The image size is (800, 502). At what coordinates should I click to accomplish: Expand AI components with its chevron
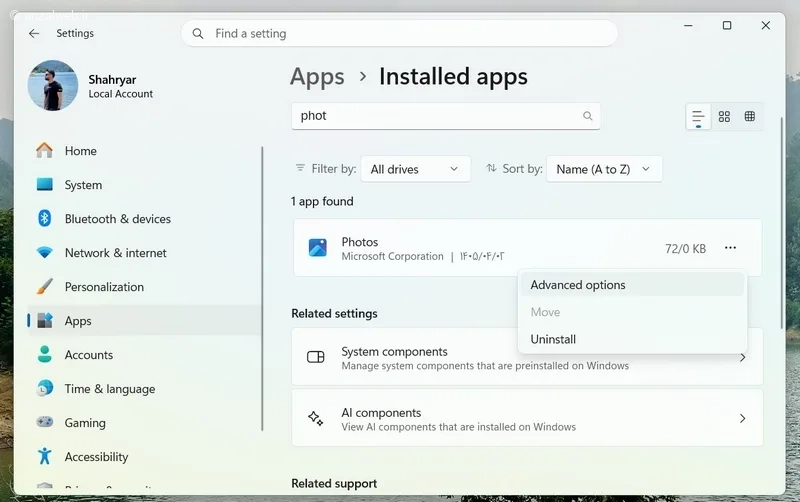pos(742,418)
